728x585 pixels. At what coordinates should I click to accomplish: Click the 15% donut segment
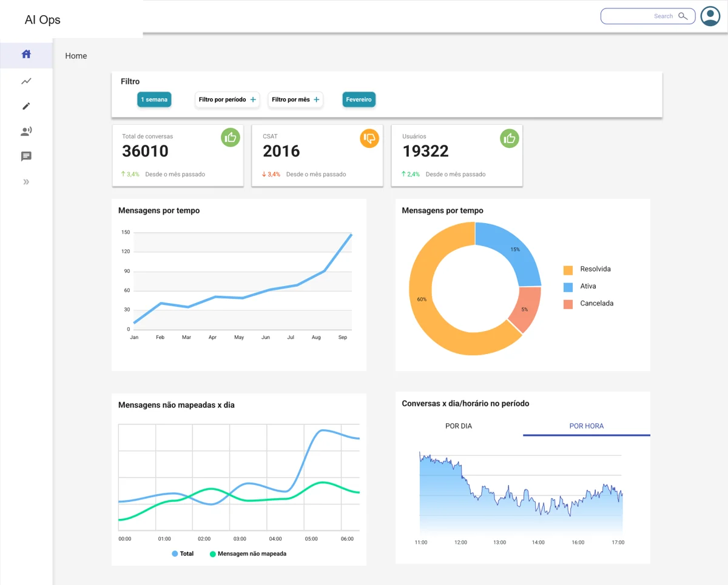point(514,249)
